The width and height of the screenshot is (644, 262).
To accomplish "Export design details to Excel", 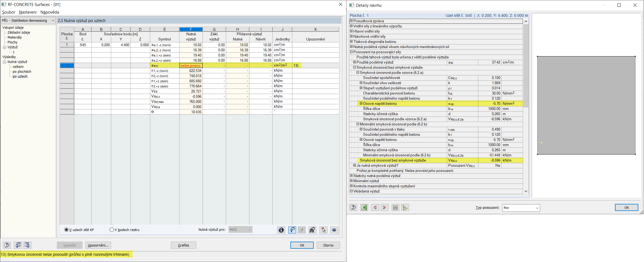I will point(364,207).
